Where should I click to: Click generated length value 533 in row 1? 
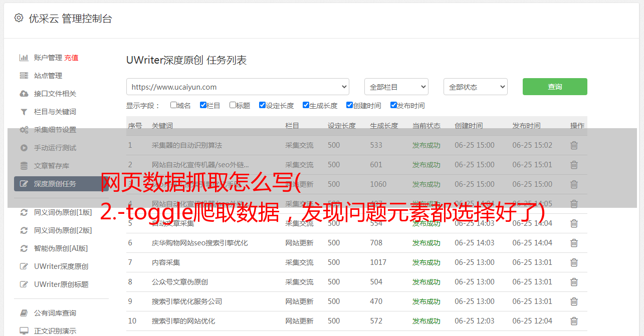tap(376, 145)
